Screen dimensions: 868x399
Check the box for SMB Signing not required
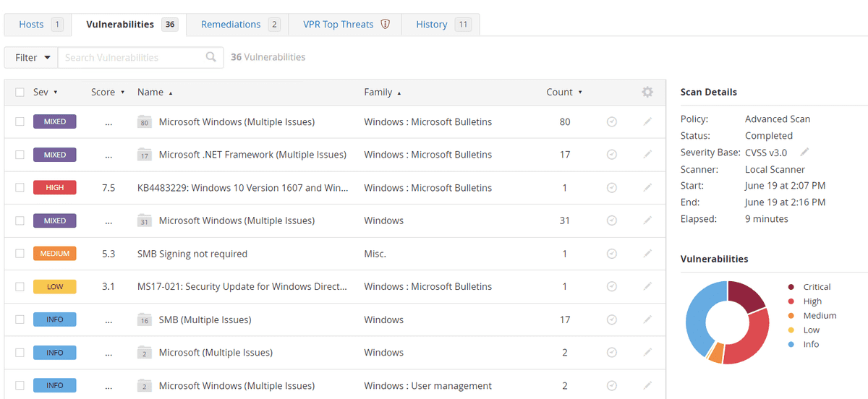pos(20,254)
